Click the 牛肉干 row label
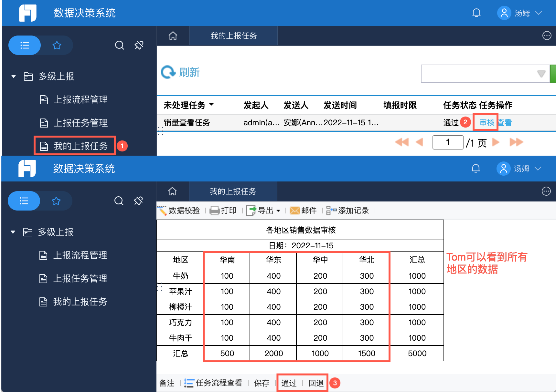This screenshot has width=556, height=392. point(180,338)
